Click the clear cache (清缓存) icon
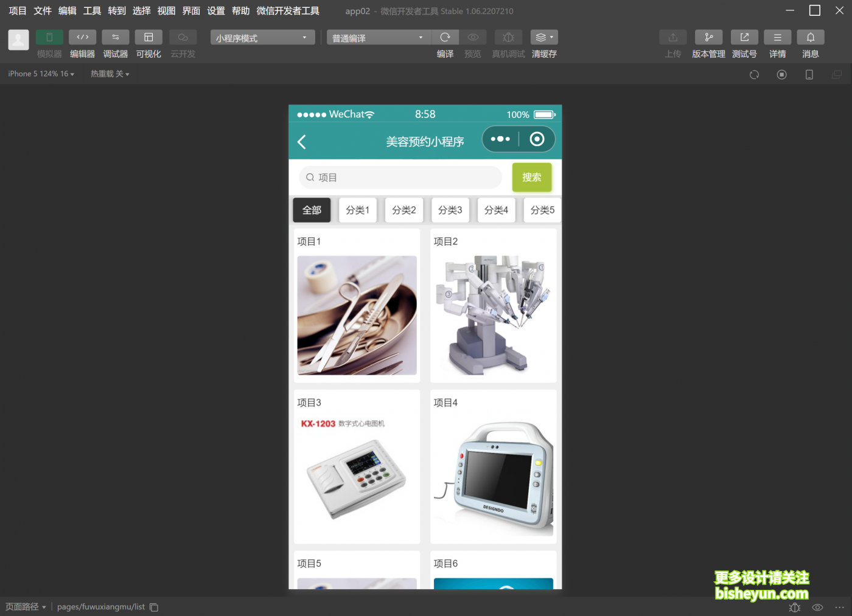 [x=543, y=38]
